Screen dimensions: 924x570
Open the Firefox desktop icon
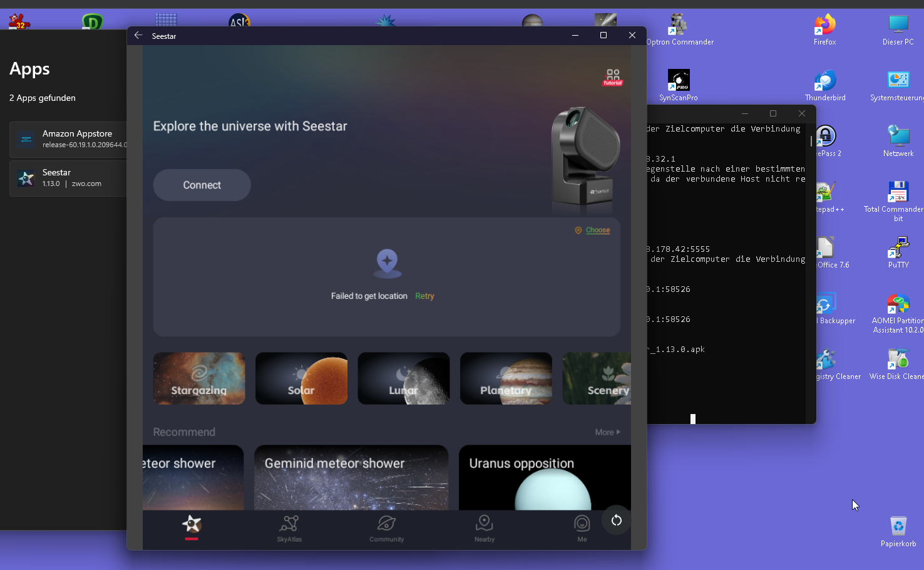point(825,29)
